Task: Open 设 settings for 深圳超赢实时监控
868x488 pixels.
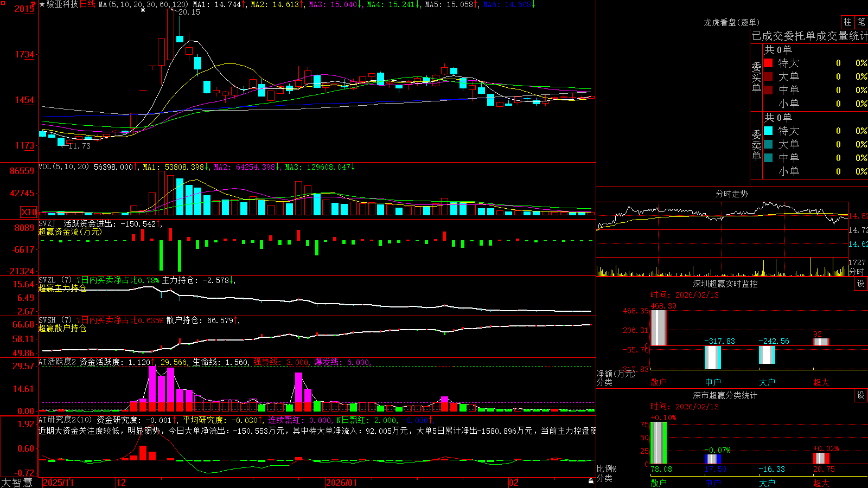Action: (860, 284)
